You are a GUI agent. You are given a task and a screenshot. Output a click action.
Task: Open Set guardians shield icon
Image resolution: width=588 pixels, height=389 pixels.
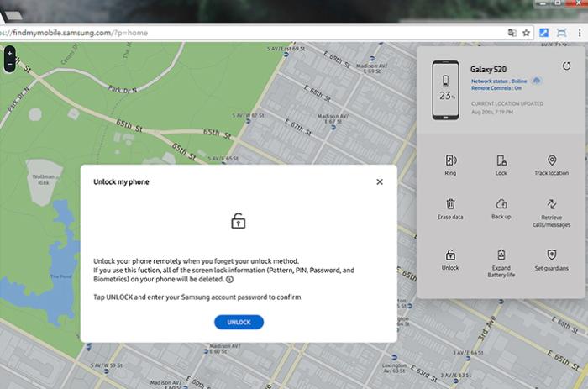click(552, 255)
